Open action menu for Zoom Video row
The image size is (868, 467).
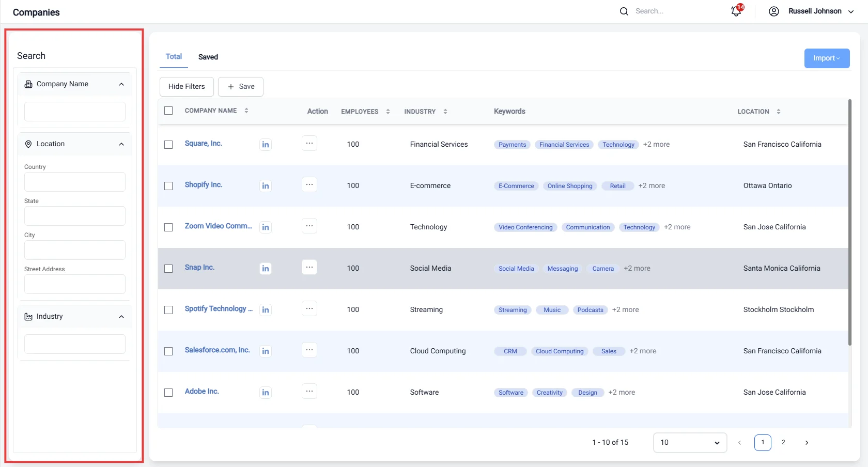click(309, 226)
